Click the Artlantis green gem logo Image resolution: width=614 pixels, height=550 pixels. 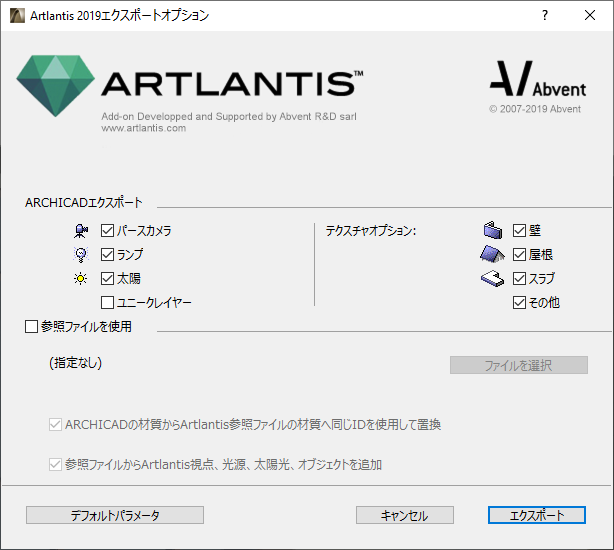[56, 86]
